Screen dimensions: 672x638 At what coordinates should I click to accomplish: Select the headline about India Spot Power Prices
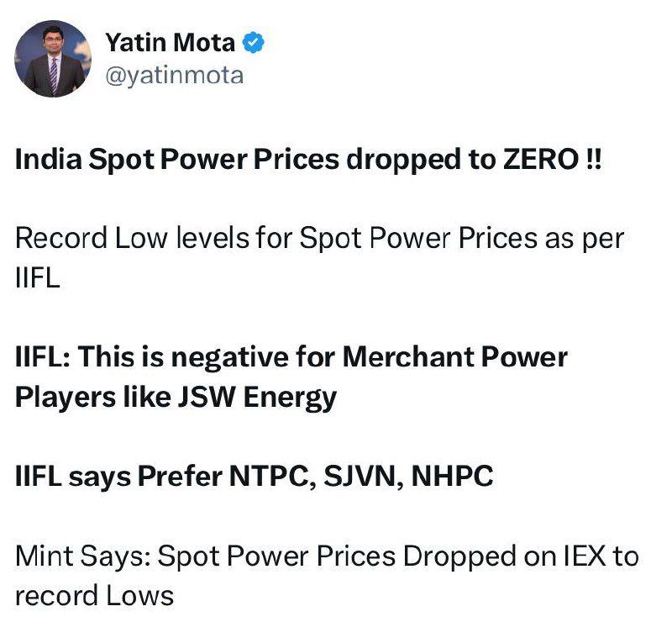click(x=308, y=160)
